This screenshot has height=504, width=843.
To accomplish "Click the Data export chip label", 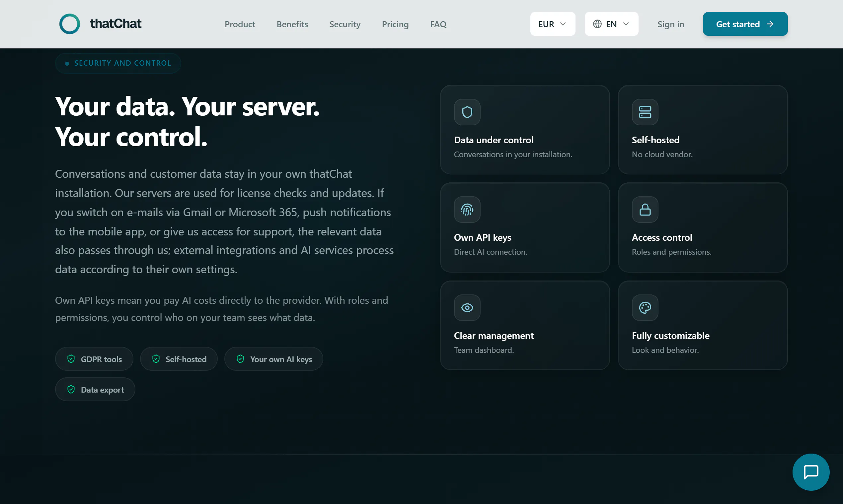I will (x=102, y=390).
